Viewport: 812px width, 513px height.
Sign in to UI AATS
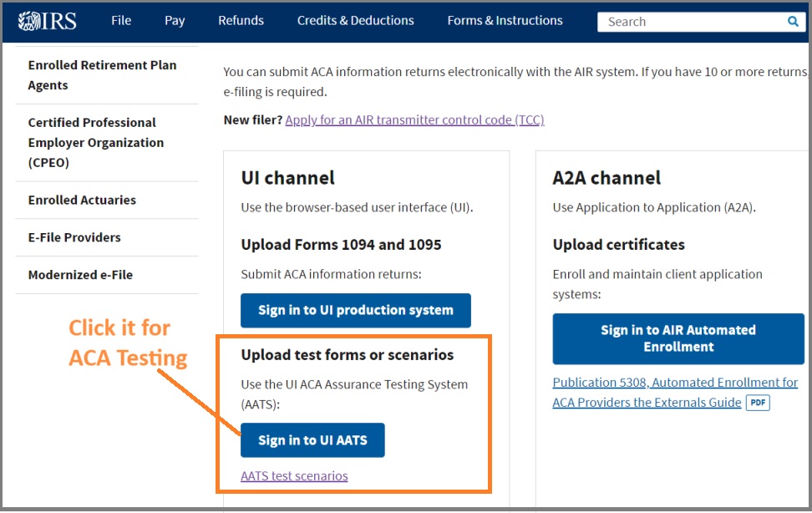[x=312, y=440]
